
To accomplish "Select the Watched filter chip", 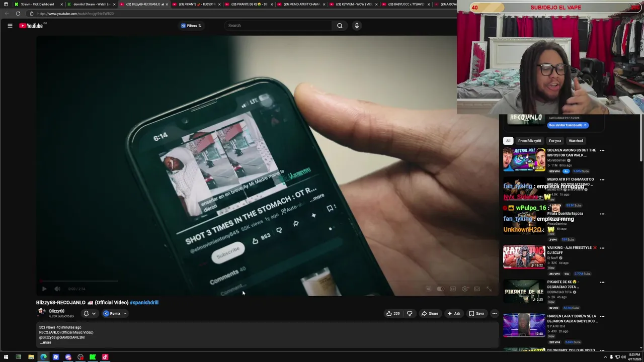I will pos(576,141).
